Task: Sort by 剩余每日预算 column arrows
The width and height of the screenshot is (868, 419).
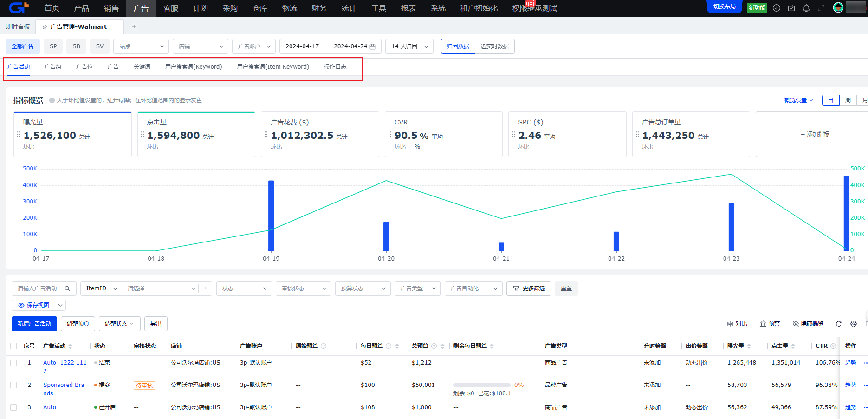Action: [492, 346]
